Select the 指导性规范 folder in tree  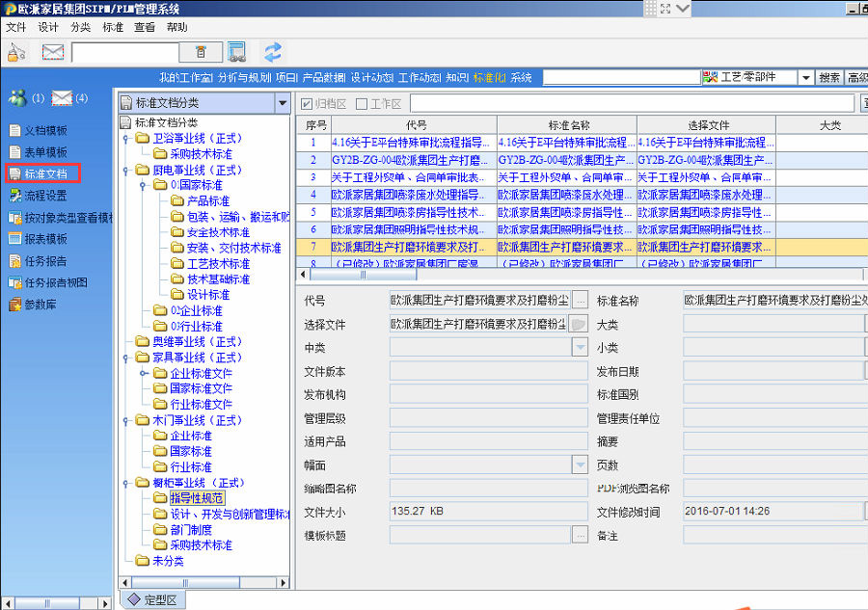click(x=197, y=498)
